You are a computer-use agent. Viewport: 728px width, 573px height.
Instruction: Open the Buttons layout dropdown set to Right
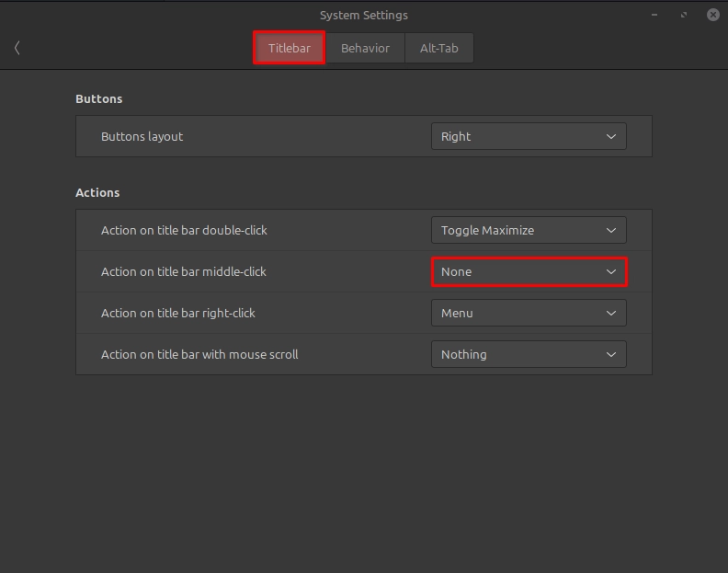tap(528, 136)
